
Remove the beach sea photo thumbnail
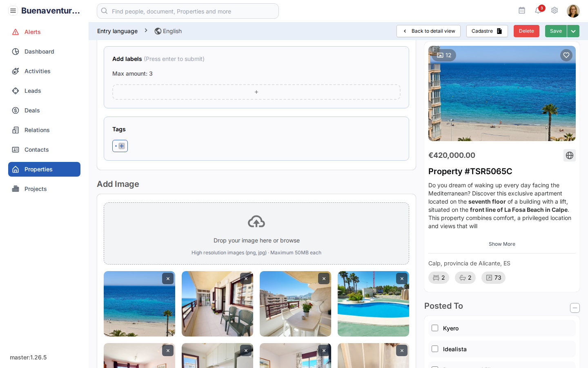click(x=168, y=278)
